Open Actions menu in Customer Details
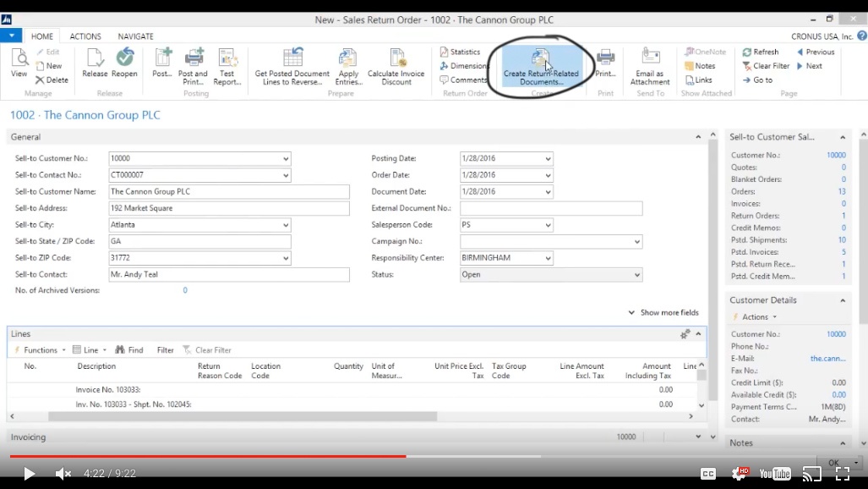 755,317
